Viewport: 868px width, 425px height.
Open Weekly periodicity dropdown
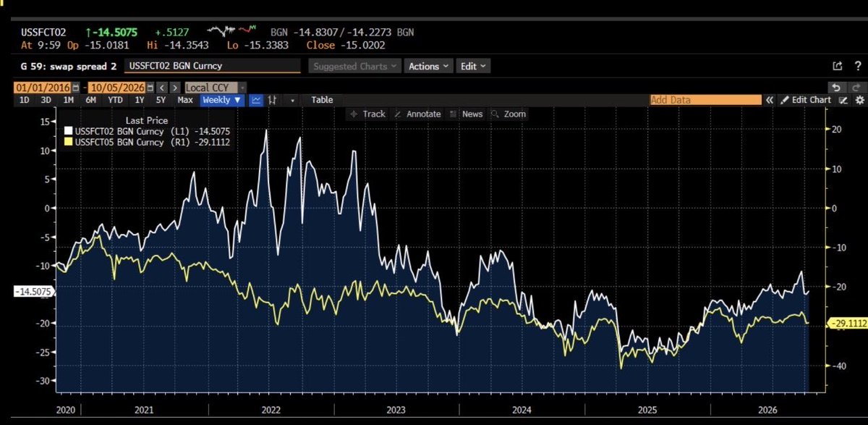point(222,100)
